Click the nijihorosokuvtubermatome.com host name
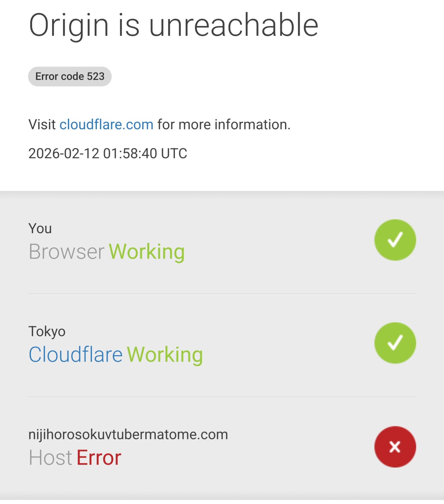This screenshot has height=504, width=444. pos(128,434)
